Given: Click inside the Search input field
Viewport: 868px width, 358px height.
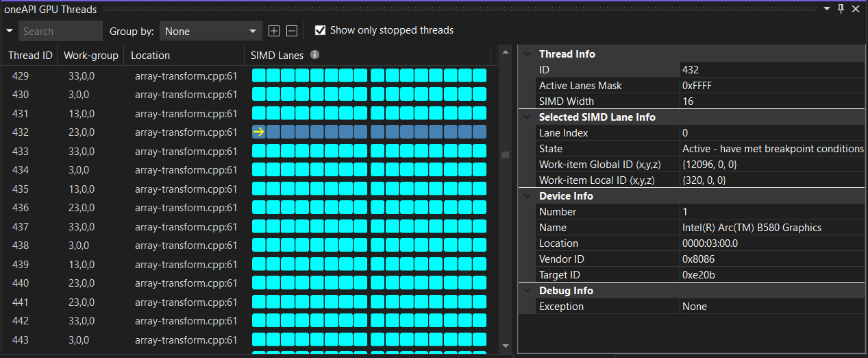Looking at the screenshot, I should click(60, 31).
